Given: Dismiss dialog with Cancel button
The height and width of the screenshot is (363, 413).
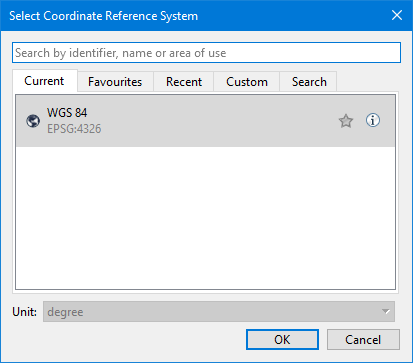Looking at the screenshot, I should [x=363, y=340].
